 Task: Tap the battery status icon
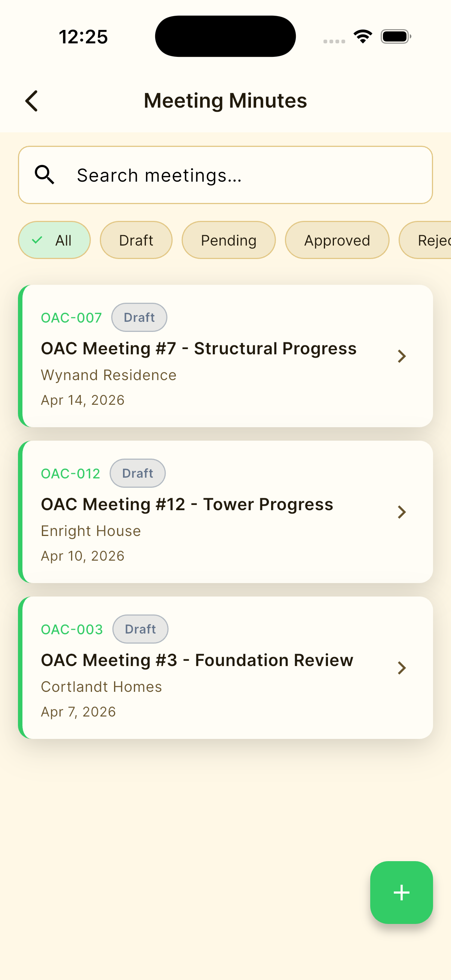click(x=396, y=37)
